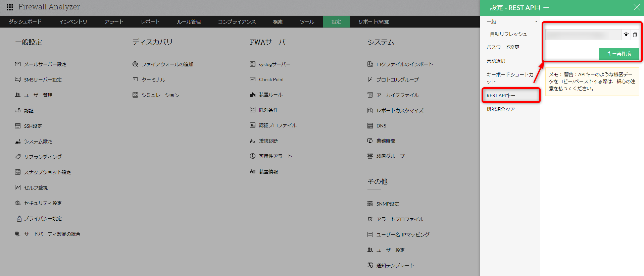Open the ダッシュボード tab
Image resolution: width=644 pixels, height=276 pixels.
25,22
